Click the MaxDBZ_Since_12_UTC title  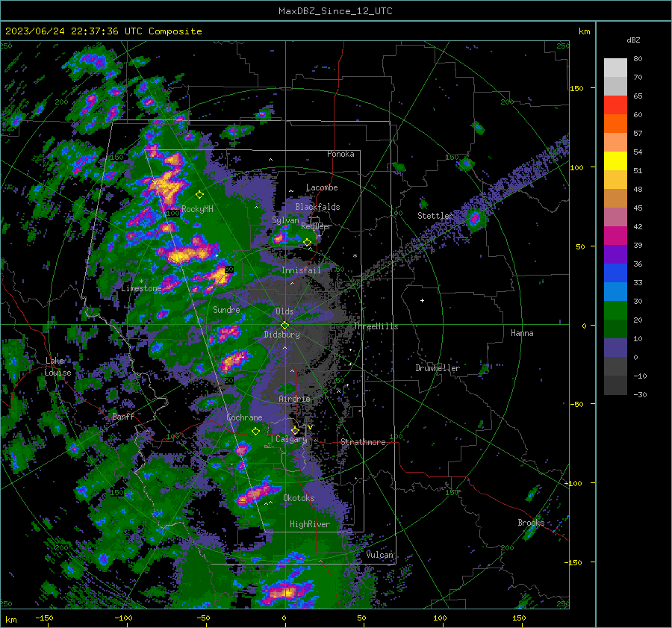pyautogui.click(x=335, y=11)
